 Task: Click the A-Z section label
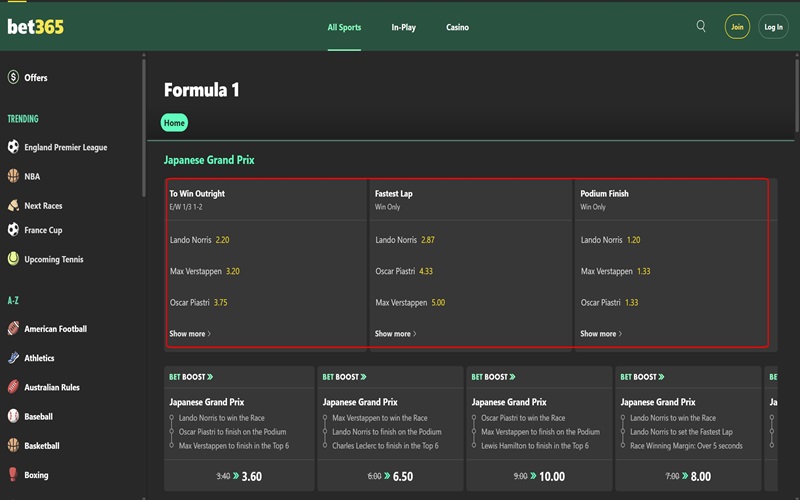pos(13,301)
